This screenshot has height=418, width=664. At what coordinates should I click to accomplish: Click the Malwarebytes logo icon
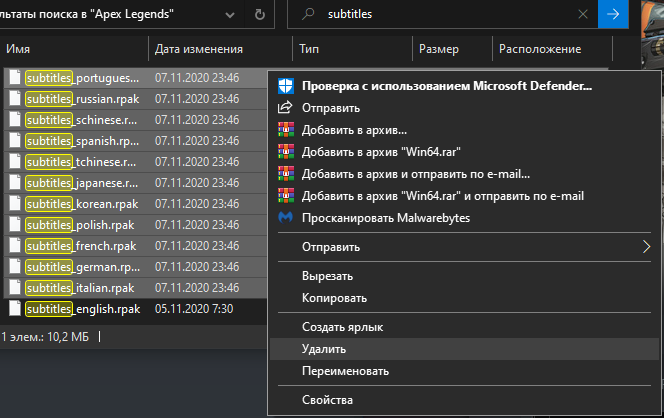285,218
